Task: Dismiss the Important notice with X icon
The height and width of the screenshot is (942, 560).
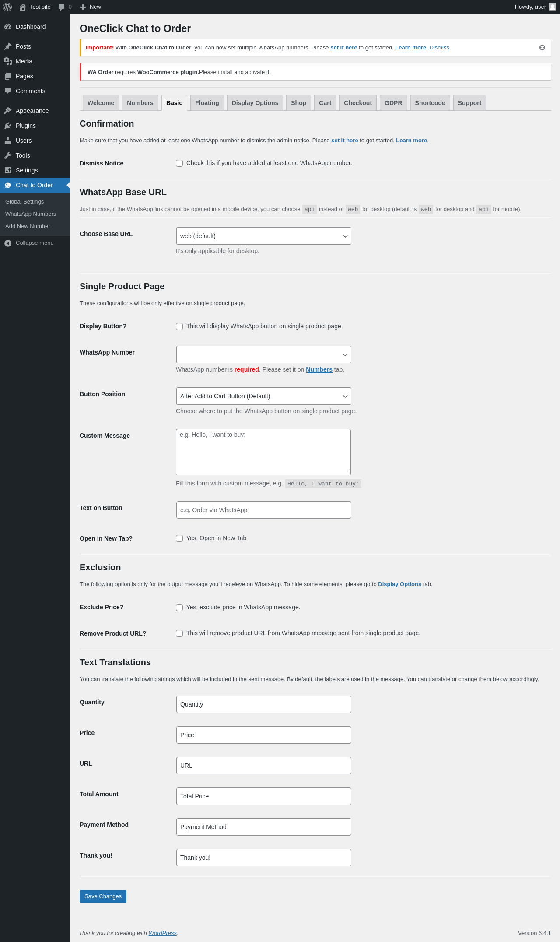Action: [542, 48]
